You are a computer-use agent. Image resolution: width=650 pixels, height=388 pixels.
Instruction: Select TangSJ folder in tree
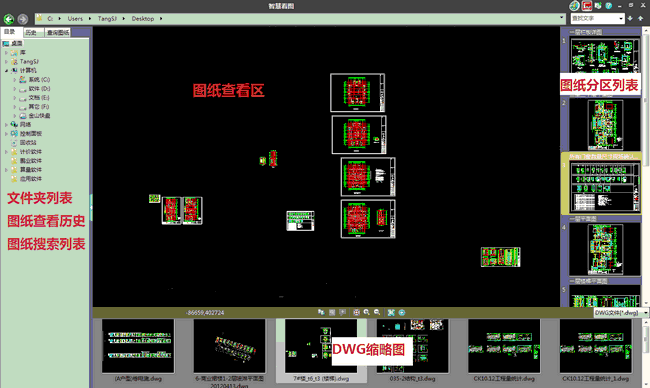pyautogui.click(x=29, y=61)
